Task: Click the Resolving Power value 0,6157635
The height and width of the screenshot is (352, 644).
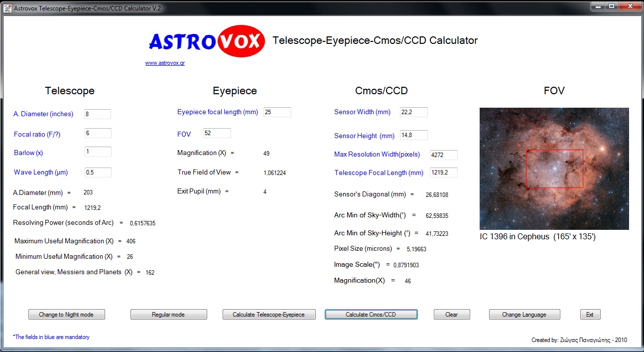Action: 142,223
